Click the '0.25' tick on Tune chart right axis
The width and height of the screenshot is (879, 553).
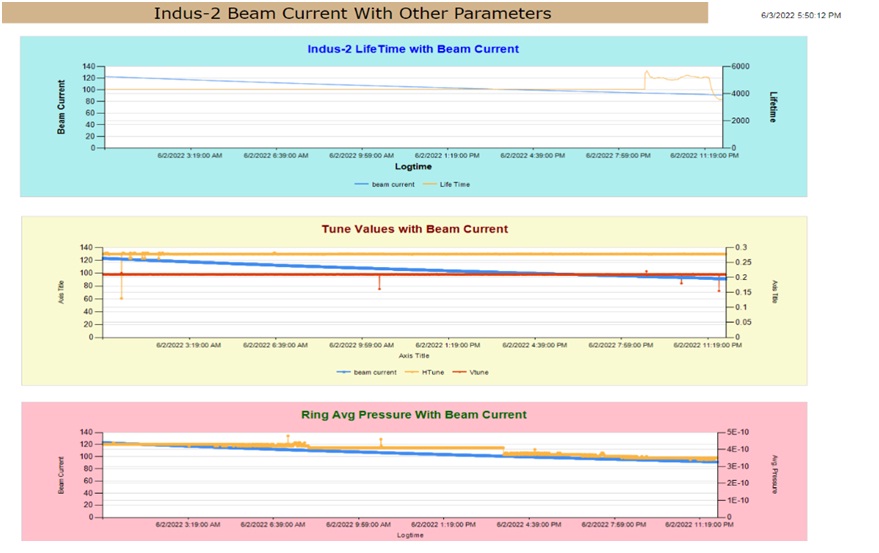pyautogui.click(x=743, y=262)
